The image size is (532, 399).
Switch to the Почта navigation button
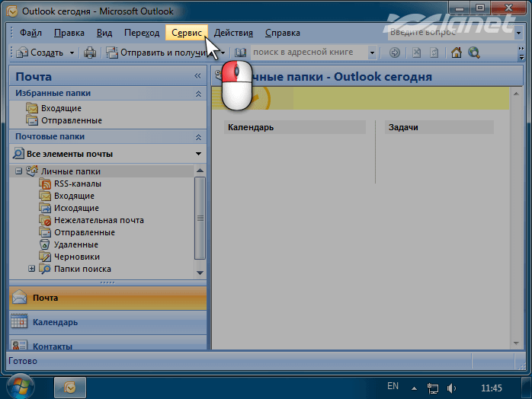pyautogui.click(x=108, y=298)
